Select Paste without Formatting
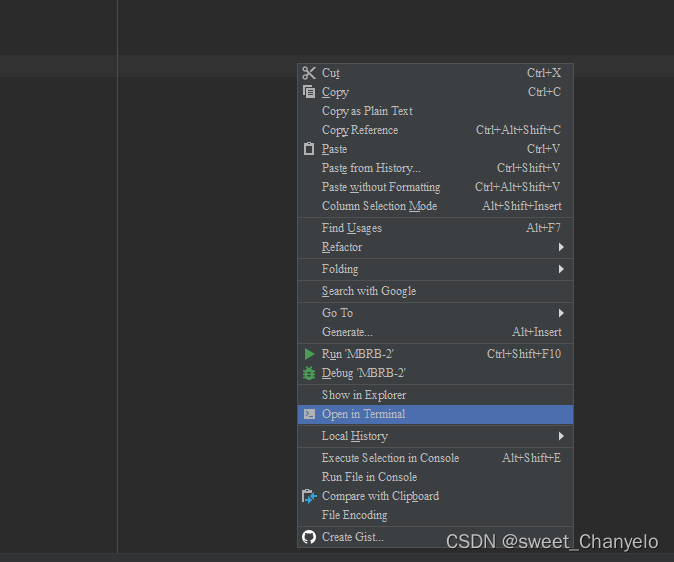Screen dimensions: 674x562 [x=435, y=187]
